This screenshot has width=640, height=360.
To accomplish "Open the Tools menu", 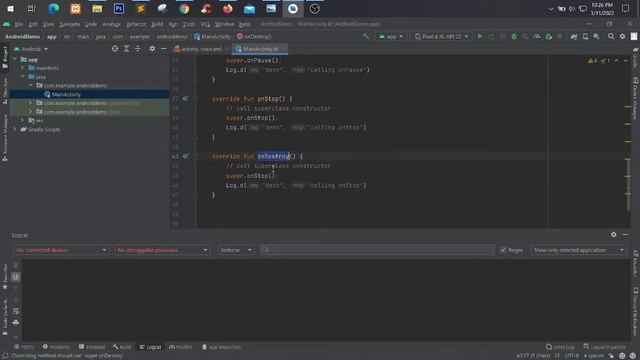I will (x=189, y=24).
